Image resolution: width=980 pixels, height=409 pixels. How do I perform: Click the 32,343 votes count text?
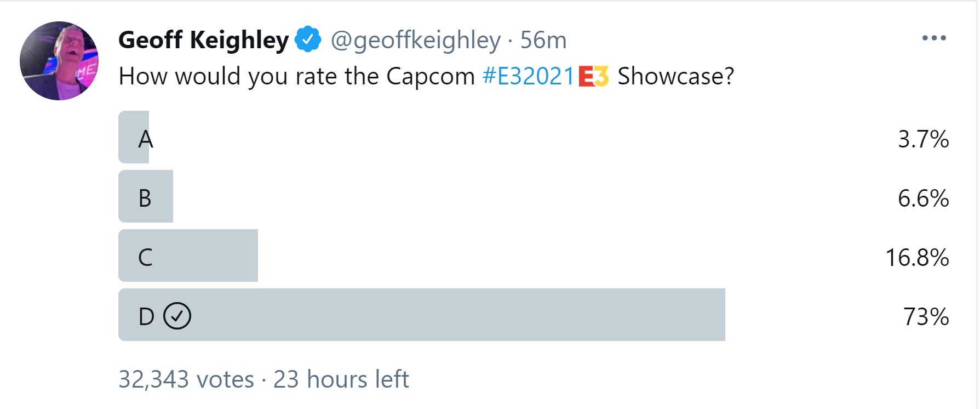point(186,379)
